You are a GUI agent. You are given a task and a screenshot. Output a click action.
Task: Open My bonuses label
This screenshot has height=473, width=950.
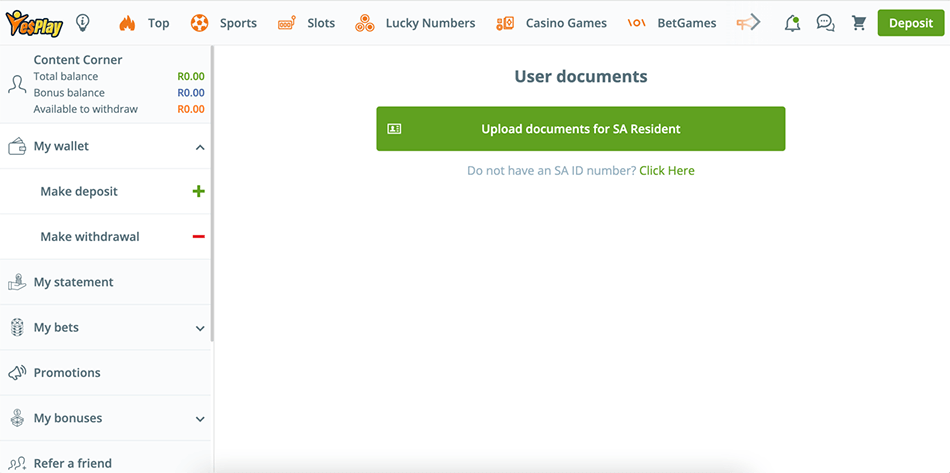pyautogui.click(x=68, y=418)
